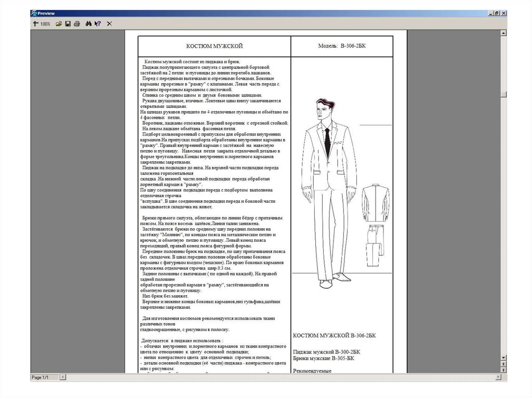Save the report using the floppy disk icon

(68, 24)
